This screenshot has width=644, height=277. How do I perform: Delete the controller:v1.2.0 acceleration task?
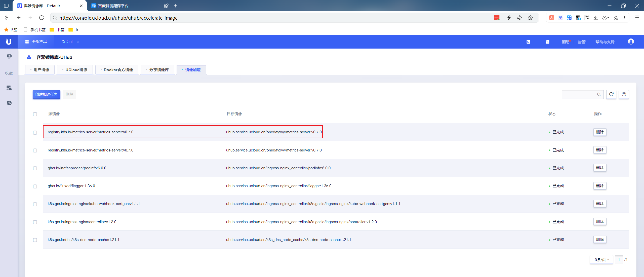coord(600,222)
